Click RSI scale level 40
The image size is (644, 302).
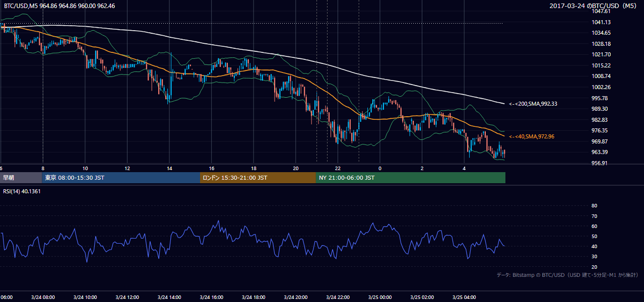pyautogui.click(x=594, y=247)
